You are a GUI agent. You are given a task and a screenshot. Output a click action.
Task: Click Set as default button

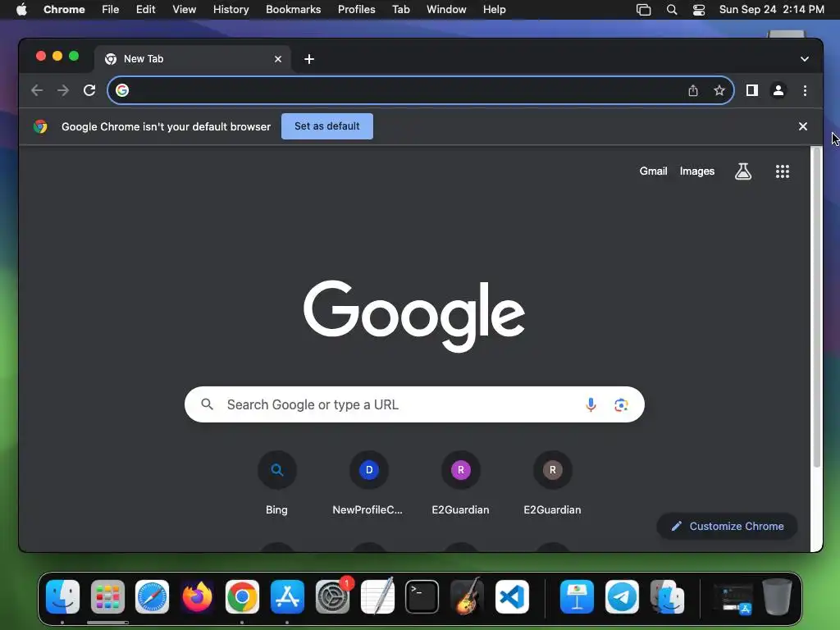pos(326,126)
